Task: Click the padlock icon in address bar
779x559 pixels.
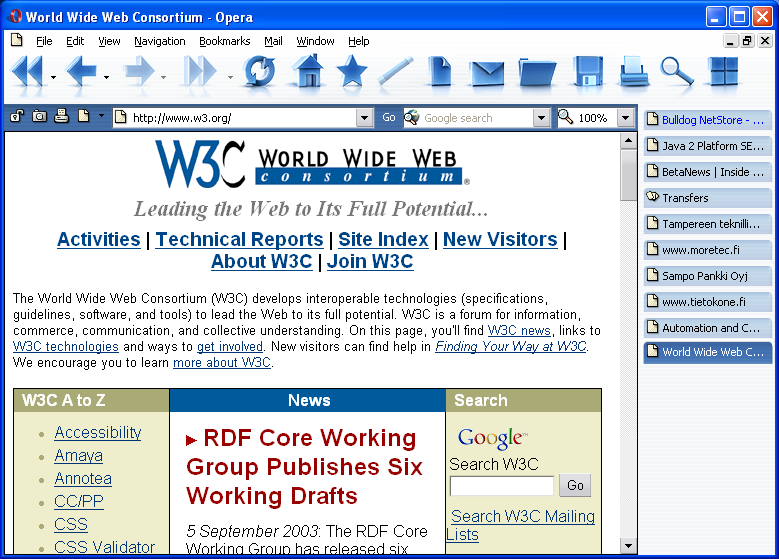Action: 17,117
